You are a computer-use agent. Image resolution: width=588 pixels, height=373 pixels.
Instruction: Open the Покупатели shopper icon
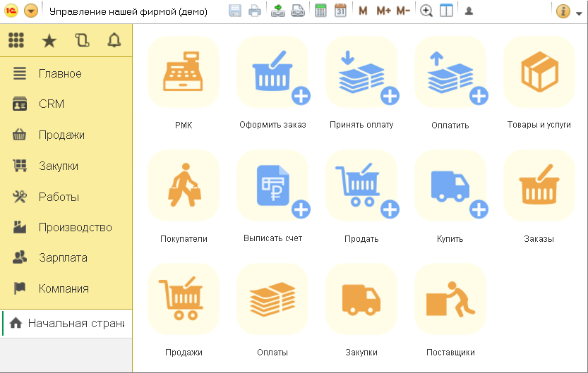coord(184,186)
